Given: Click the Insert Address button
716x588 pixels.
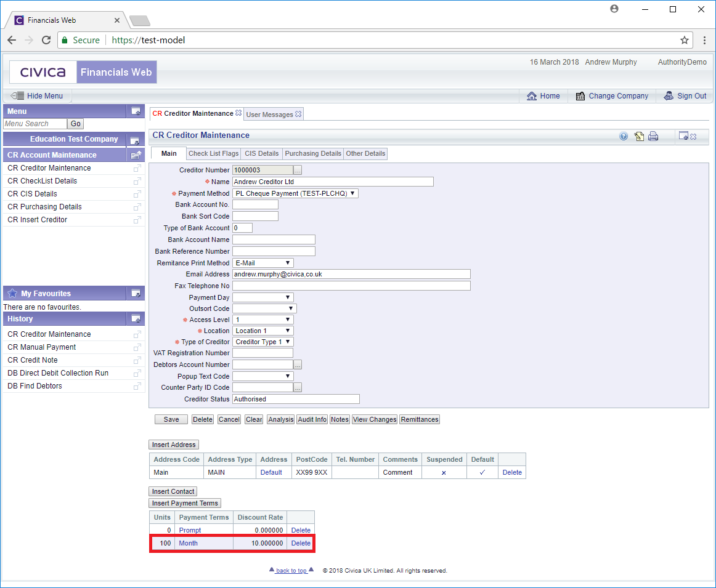Looking at the screenshot, I should click(x=174, y=445).
